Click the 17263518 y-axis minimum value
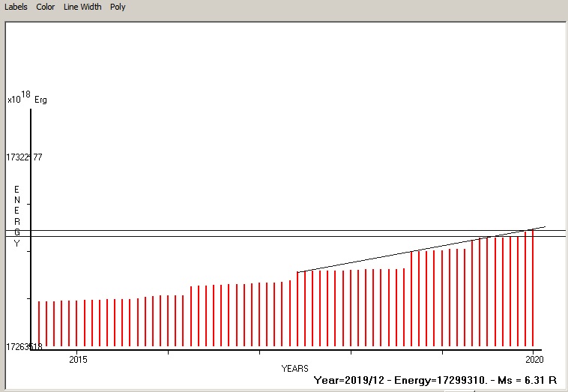Image resolution: width=568 pixels, height=392 pixels. 24,347
